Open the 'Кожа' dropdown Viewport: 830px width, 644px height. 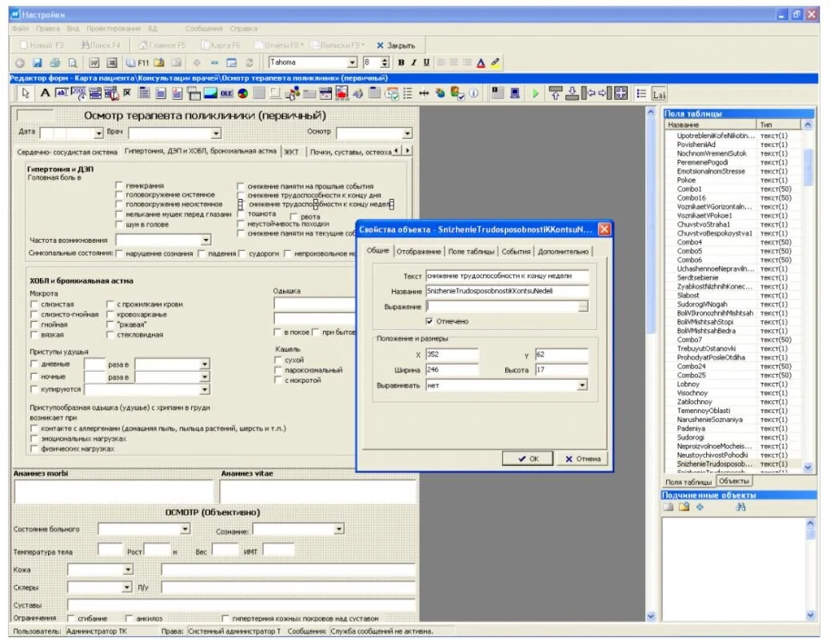128,570
